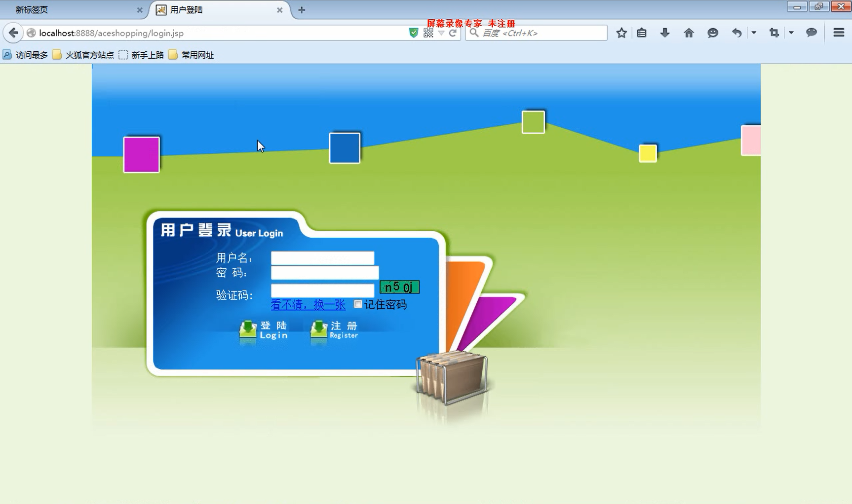Click the search magnifier icon
The height and width of the screenshot is (504, 852).
point(474,33)
